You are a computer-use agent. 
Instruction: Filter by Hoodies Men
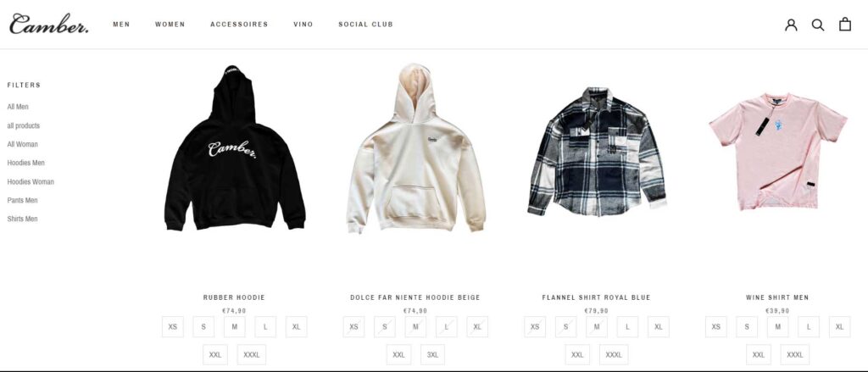[26, 163]
